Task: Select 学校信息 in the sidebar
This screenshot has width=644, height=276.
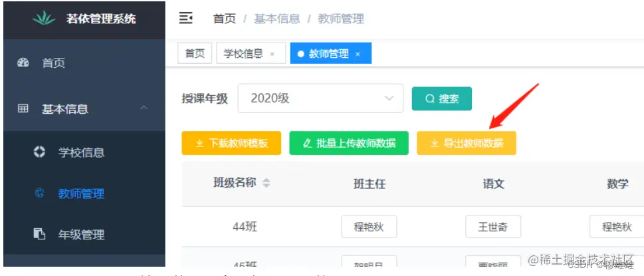Action: (x=84, y=152)
